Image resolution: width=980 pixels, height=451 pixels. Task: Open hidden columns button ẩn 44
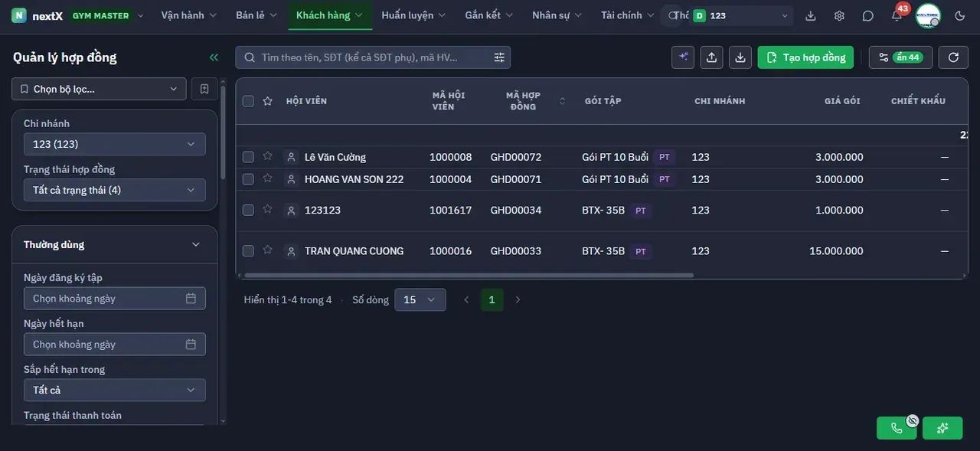(900, 57)
